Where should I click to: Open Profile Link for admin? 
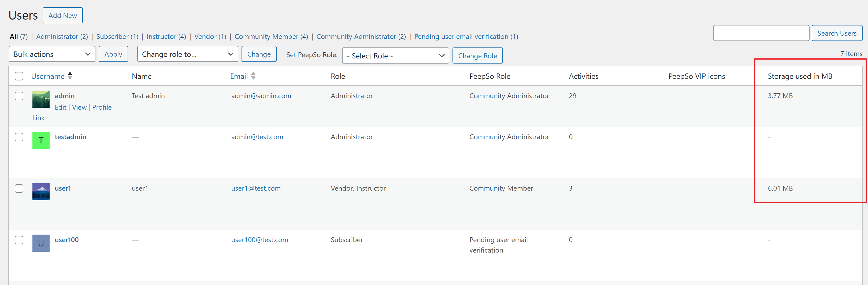tap(102, 107)
